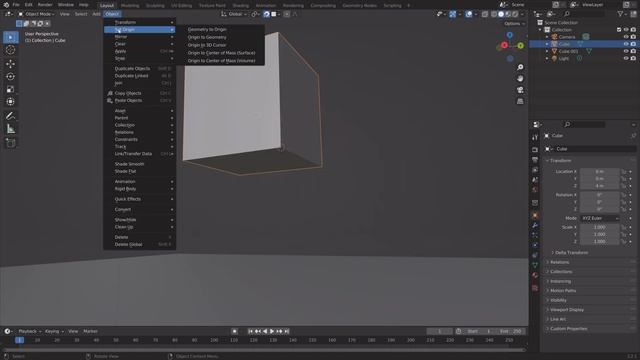Switch orthographic perspective grid icon

[x=520, y=101]
